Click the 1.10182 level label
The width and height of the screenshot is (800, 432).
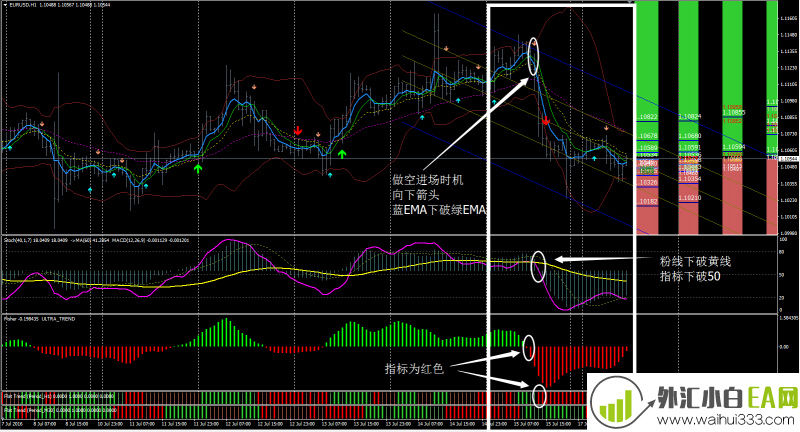tap(648, 201)
